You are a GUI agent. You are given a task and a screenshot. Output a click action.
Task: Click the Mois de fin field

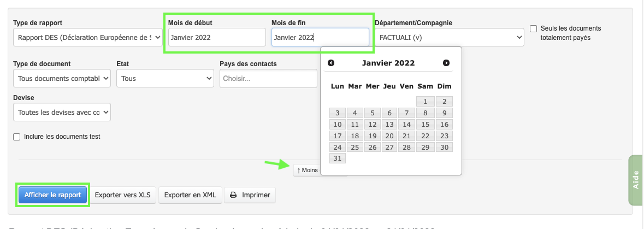click(320, 38)
